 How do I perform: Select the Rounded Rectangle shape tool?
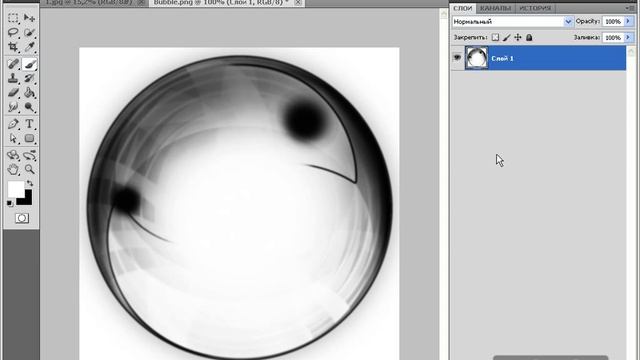29,138
